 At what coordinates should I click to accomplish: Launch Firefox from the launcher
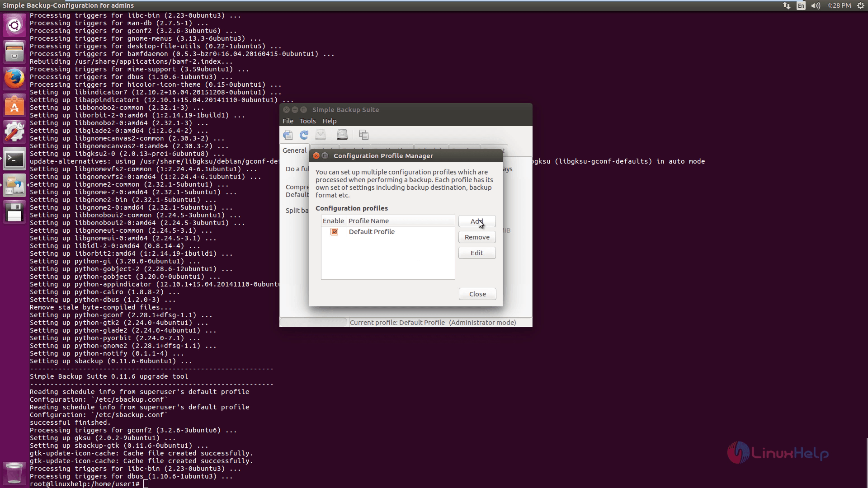[x=14, y=79]
